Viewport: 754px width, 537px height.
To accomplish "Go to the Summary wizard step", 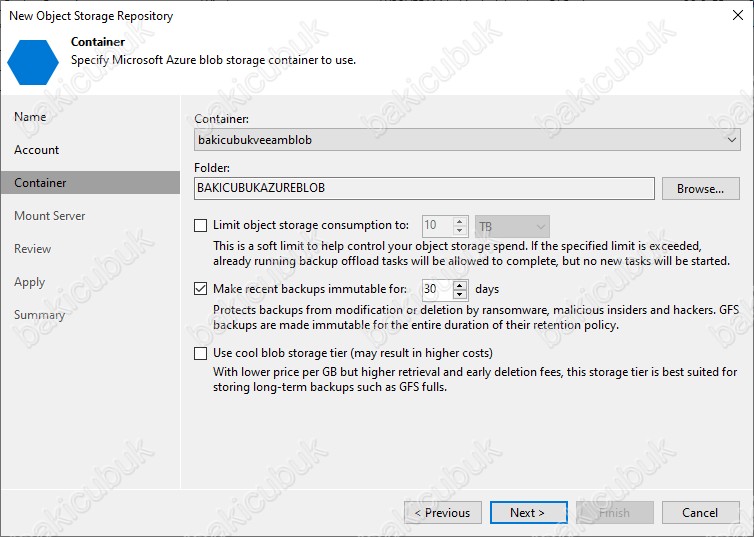I will pyautogui.click(x=39, y=315).
